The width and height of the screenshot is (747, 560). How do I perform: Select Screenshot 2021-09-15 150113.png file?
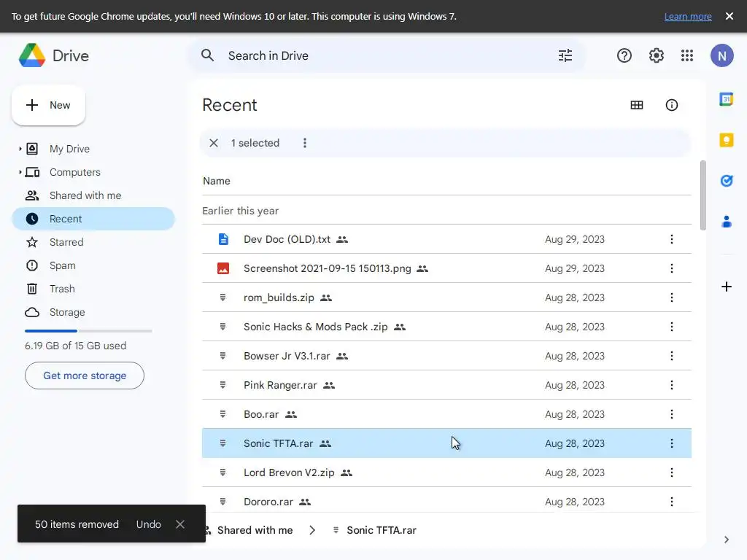point(446,268)
